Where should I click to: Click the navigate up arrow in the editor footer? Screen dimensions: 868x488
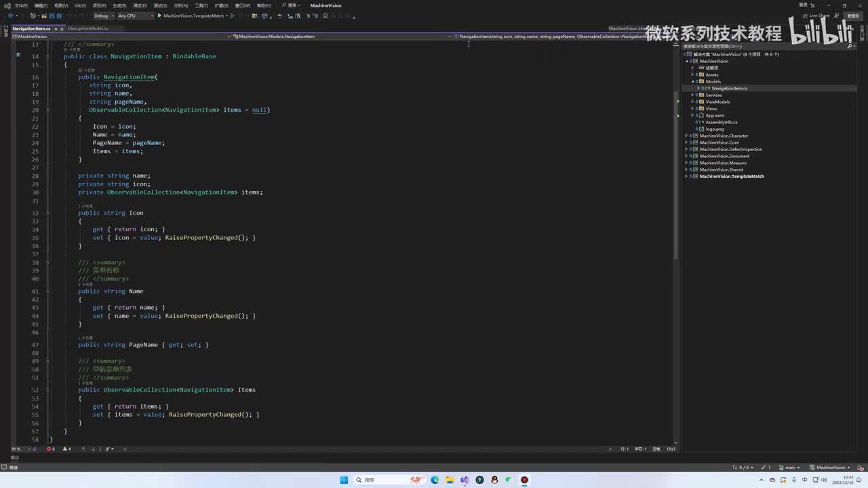pos(83,449)
